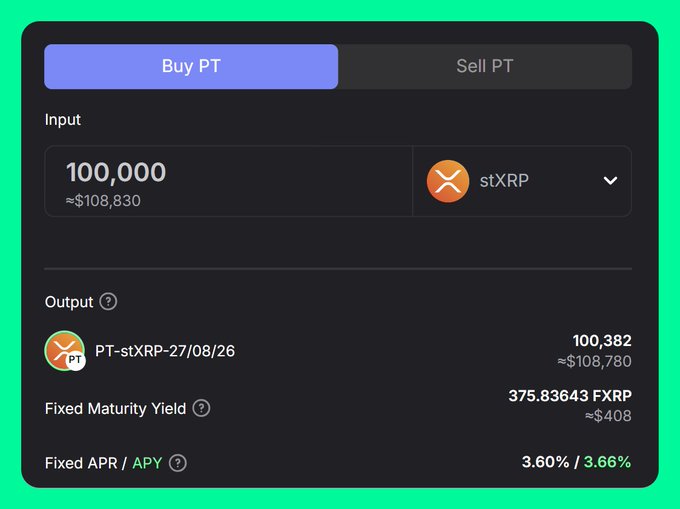Click the stXRP orange token icon
Screen dimensions: 680x509
(x=448, y=181)
